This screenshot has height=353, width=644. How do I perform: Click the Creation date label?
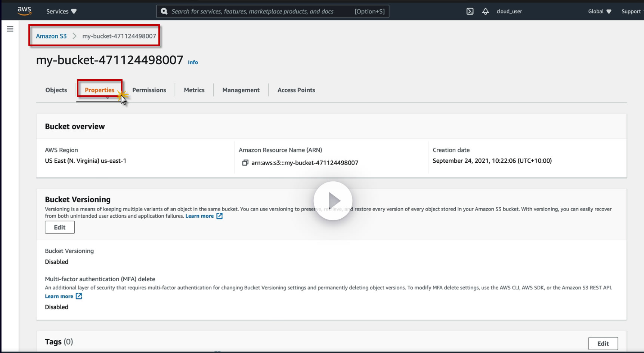pyautogui.click(x=451, y=150)
